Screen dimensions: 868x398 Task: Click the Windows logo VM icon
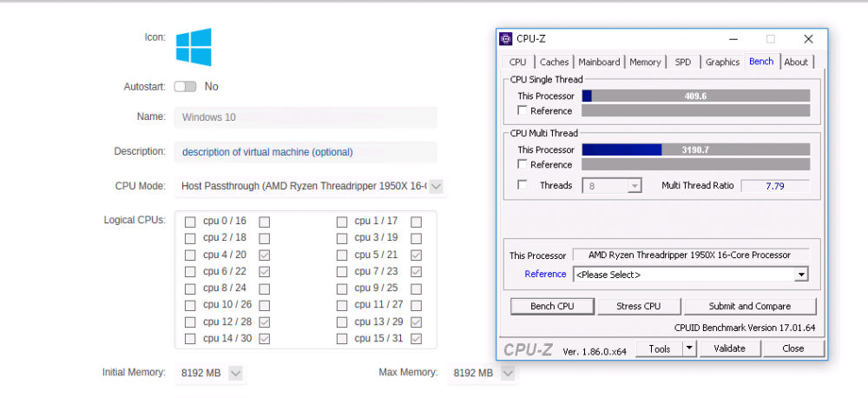click(x=194, y=47)
